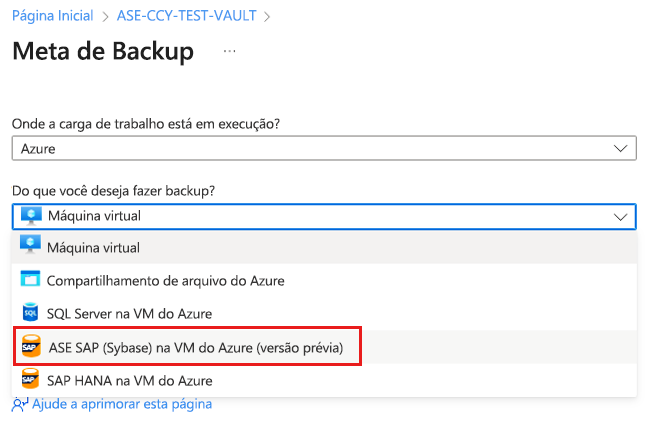Choose Compartilhamento de arquivo do Azure
Image resolution: width=646 pixels, height=429 pixels.
pos(166,280)
